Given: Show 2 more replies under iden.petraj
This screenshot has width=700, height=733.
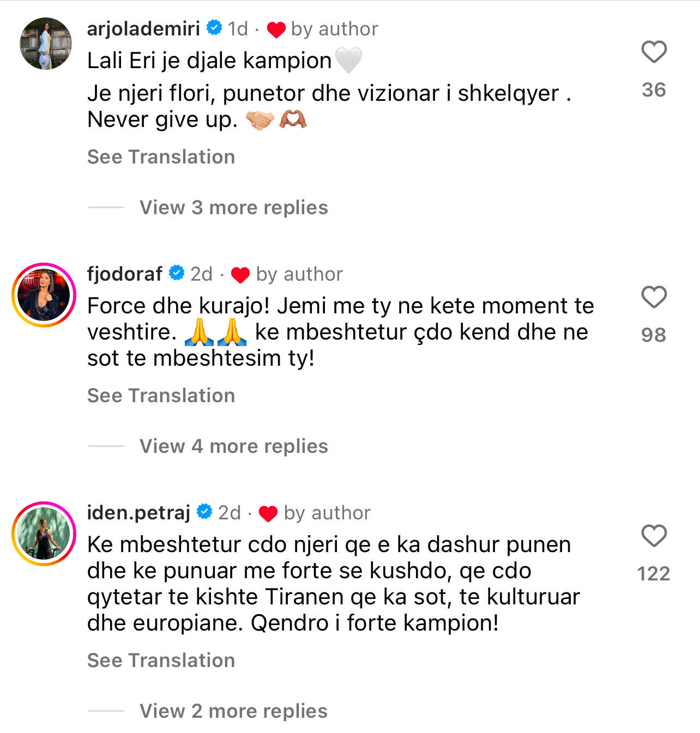Looking at the screenshot, I should (233, 711).
